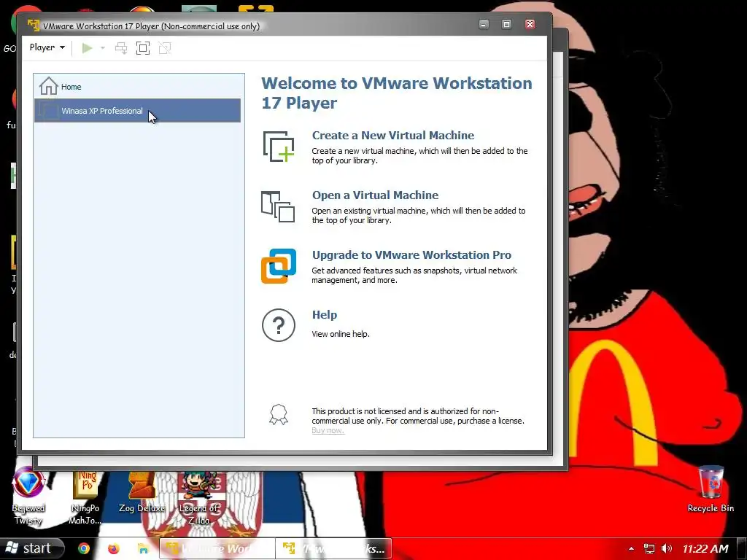Close the VMware Workstation Player window
This screenshot has width=747, height=560.
530,24
